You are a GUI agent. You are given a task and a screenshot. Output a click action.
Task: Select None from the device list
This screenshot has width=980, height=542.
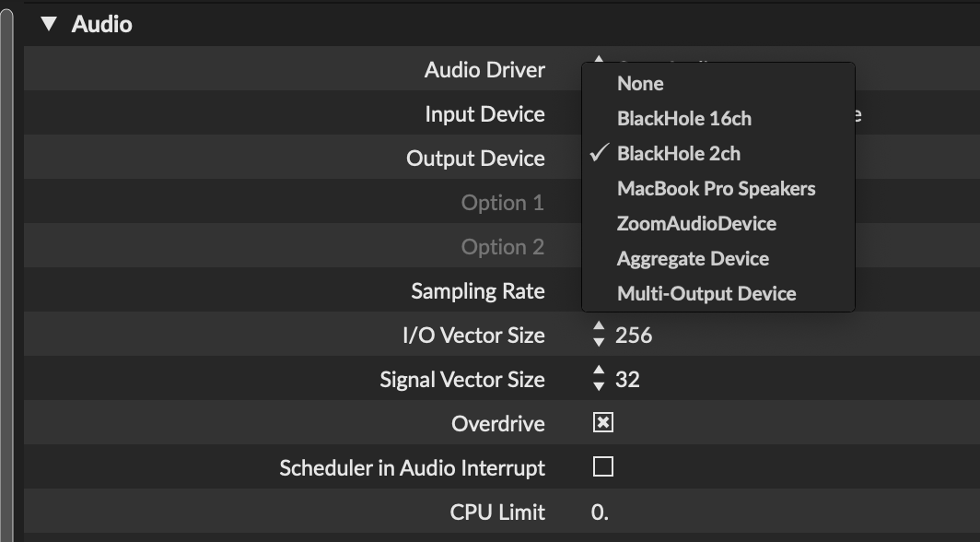tap(640, 84)
